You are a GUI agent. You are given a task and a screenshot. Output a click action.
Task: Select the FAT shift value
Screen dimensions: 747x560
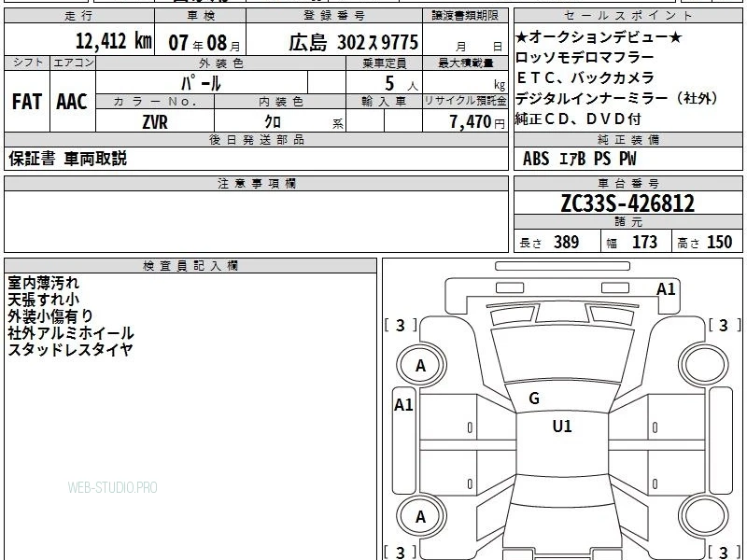point(27,102)
